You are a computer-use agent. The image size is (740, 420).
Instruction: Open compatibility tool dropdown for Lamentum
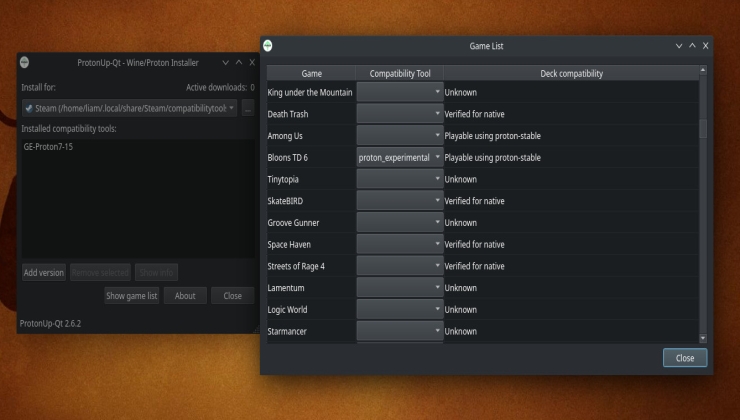click(x=400, y=287)
